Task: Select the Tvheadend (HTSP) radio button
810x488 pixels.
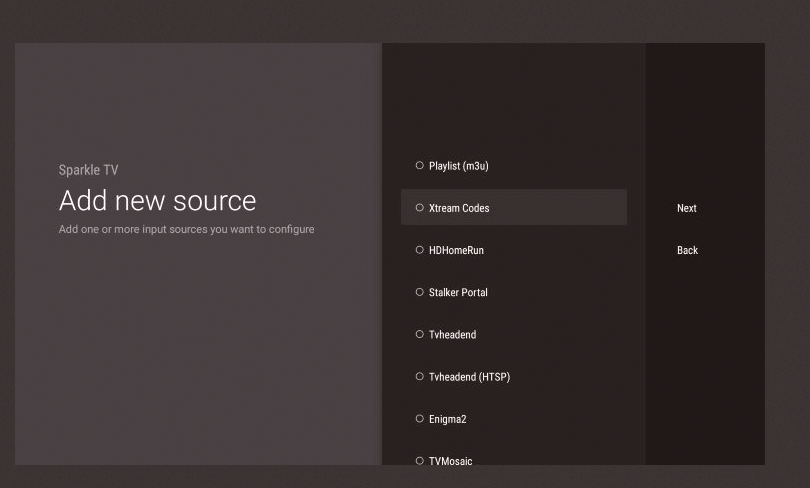Action: coord(420,377)
